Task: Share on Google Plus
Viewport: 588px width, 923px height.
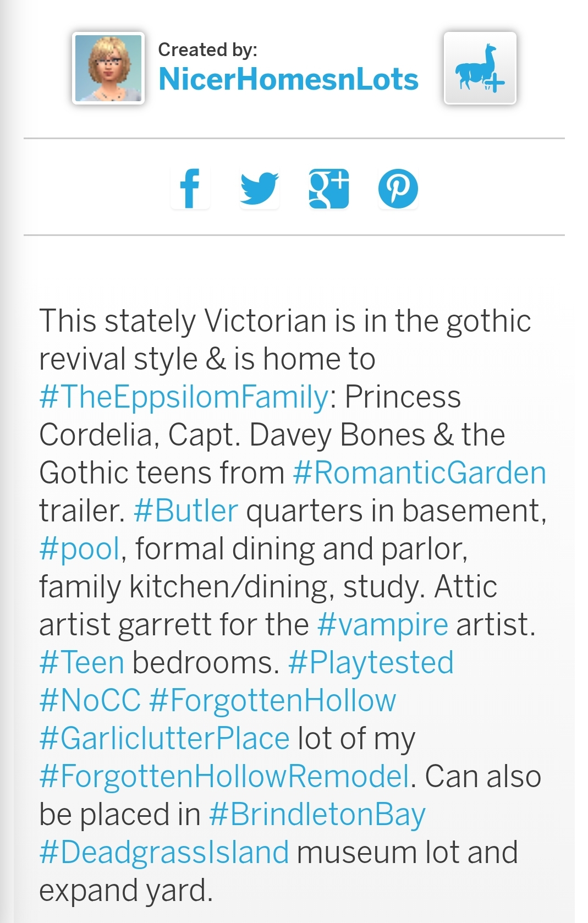Action: point(329,189)
